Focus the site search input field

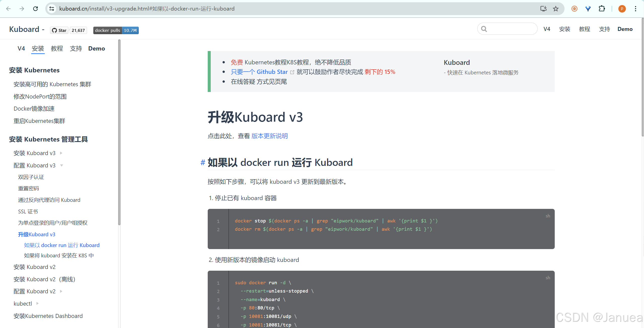(x=507, y=29)
